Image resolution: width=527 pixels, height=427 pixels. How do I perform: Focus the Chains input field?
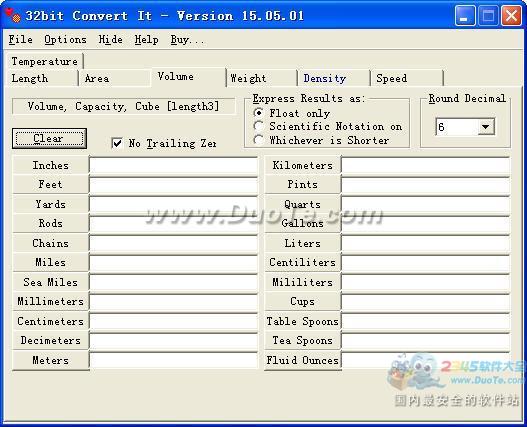click(x=174, y=243)
